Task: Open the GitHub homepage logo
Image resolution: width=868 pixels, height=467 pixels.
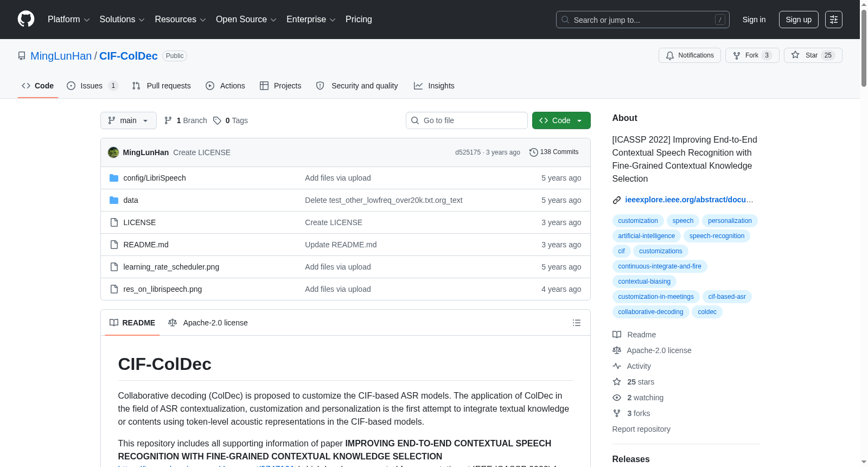Action: point(26,20)
